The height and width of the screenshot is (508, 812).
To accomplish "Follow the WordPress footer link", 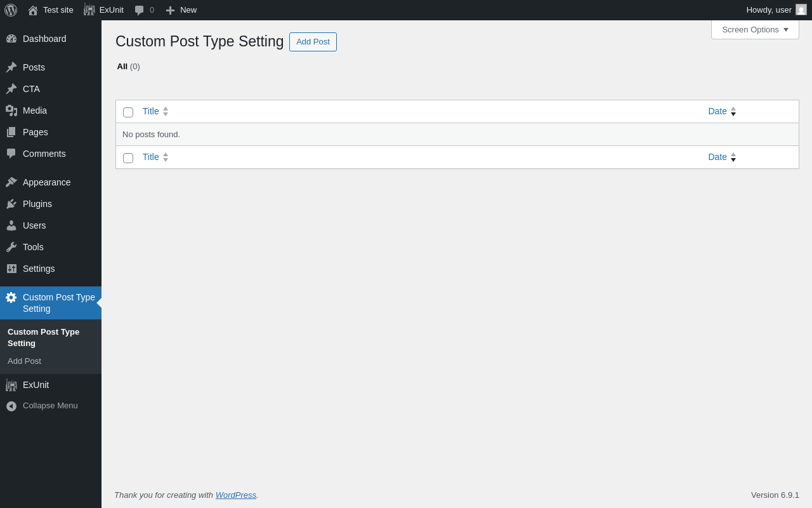I will (x=235, y=495).
